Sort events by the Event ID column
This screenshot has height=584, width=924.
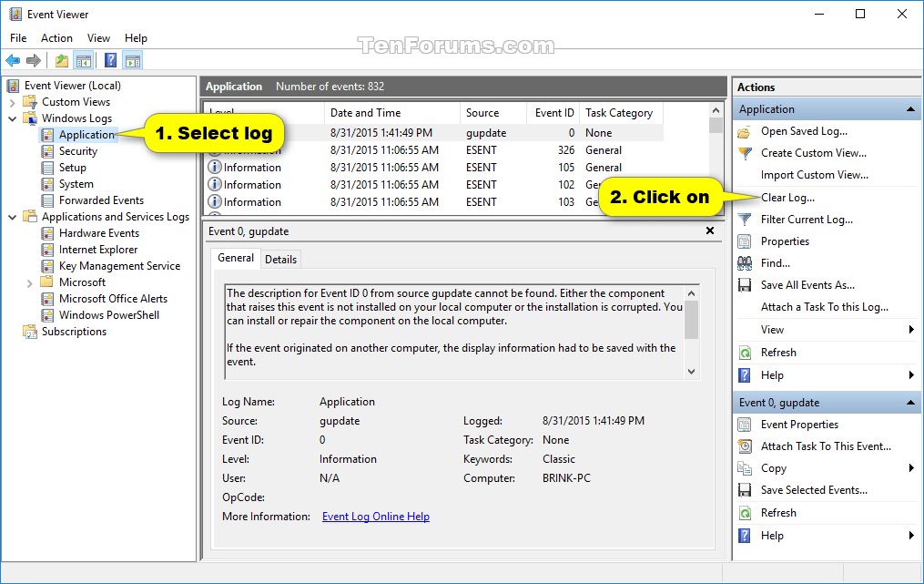tap(553, 112)
